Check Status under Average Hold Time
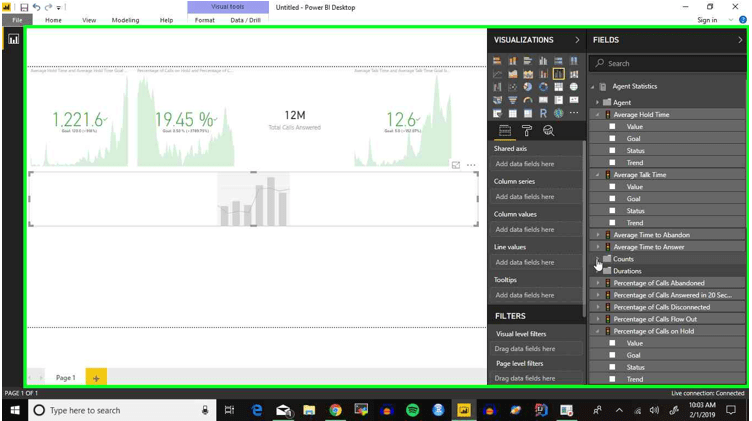Viewport: 752px width, 421px height. coord(612,151)
